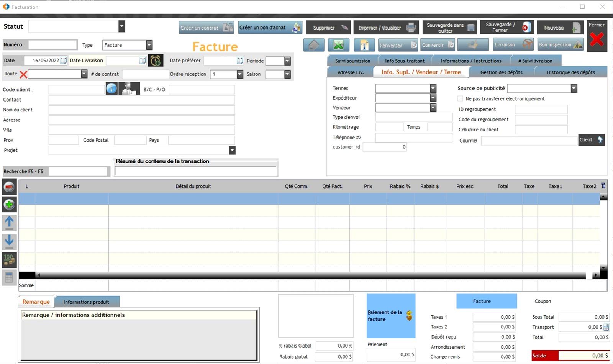Screen dimensions: 613x364
Task: Open Historique des dépôts tab
Action: click(x=571, y=72)
